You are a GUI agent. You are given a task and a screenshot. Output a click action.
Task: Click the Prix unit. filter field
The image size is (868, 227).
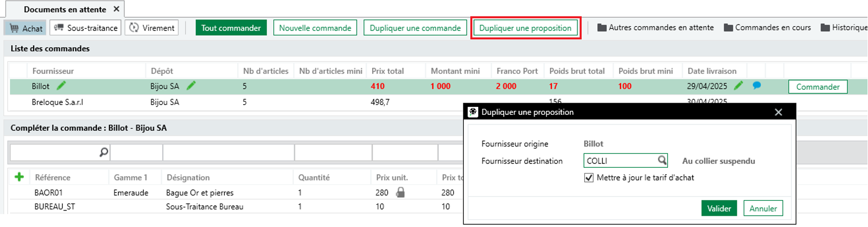(x=405, y=152)
